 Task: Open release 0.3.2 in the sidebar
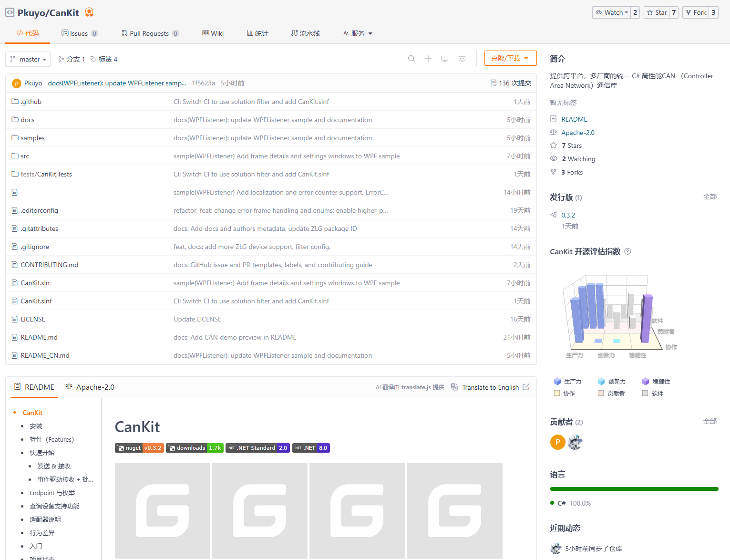567,215
